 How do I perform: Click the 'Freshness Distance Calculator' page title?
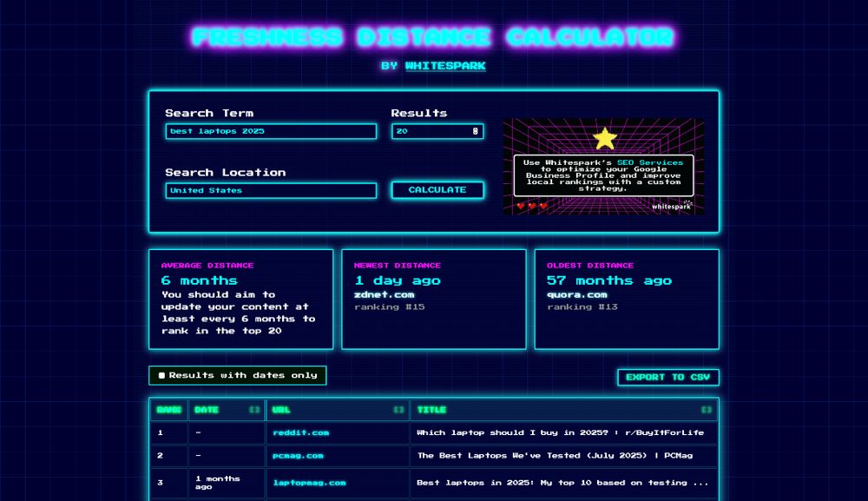click(433, 37)
